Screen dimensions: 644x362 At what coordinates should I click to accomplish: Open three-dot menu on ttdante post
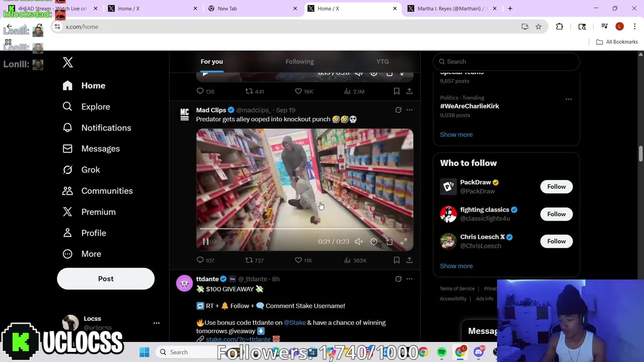tap(410, 279)
